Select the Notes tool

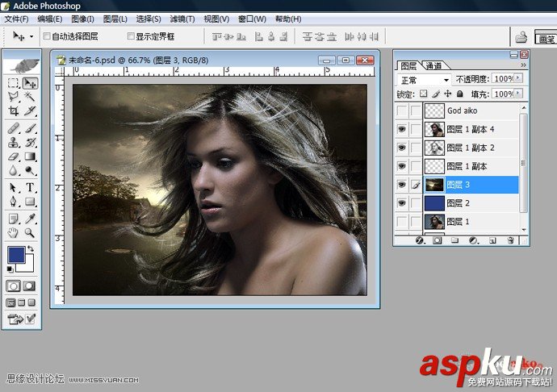point(13,219)
